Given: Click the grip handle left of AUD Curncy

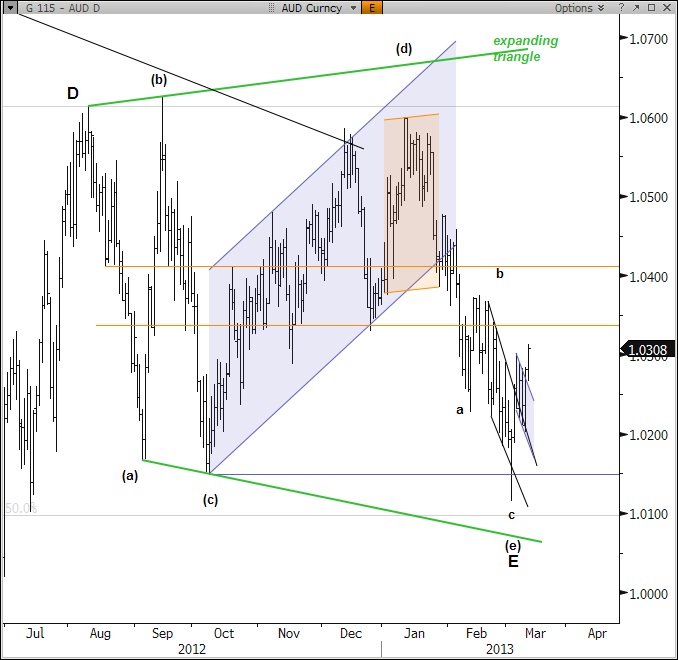Looking at the screenshot, I should click(x=272, y=8).
